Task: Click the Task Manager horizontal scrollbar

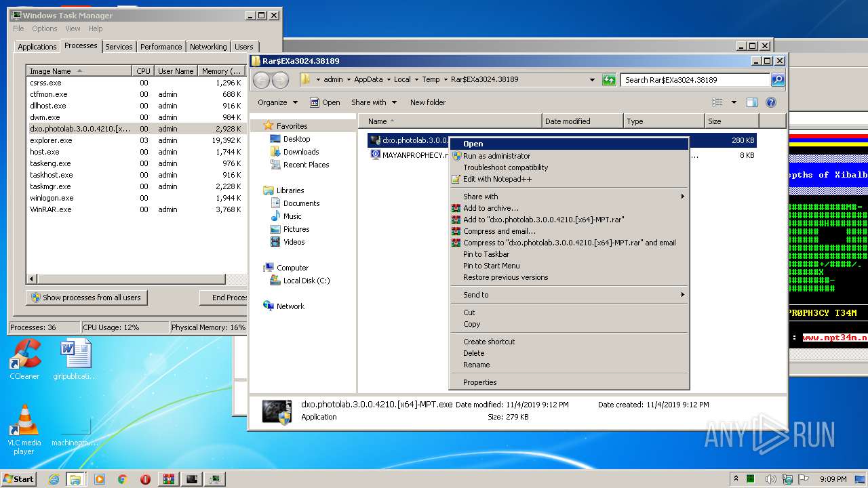Action: (130, 279)
